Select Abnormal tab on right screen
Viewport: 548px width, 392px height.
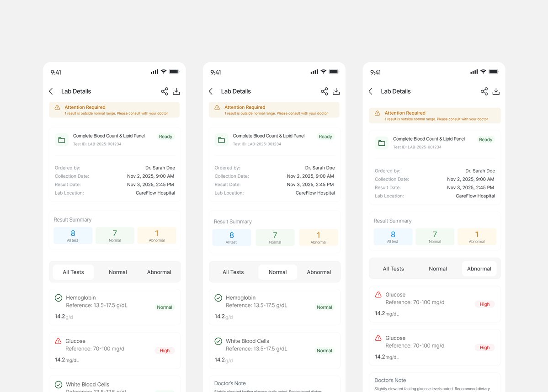(479, 269)
